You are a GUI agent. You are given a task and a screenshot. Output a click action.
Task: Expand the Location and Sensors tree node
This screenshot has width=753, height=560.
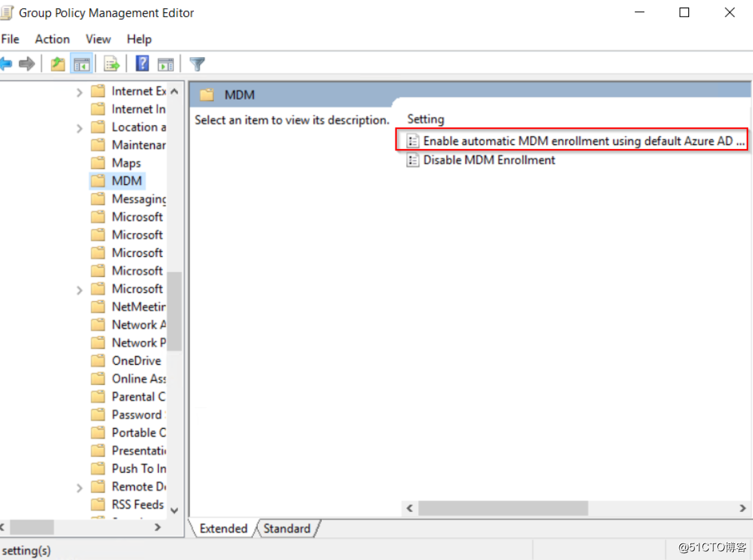[x=79, y=128]
